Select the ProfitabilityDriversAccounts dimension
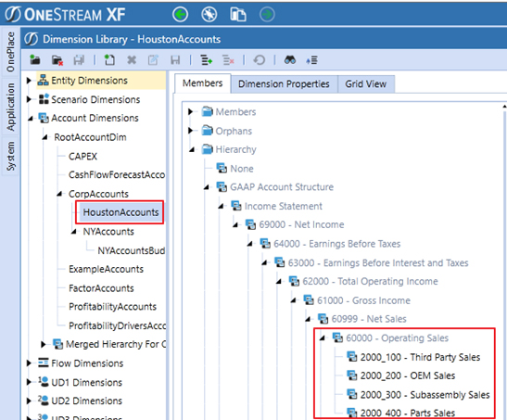The height and width of the screenshot is (420, 507). pyautogui.click(x=117, y=325)
